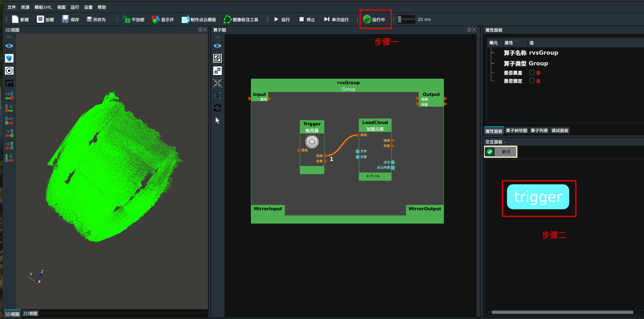Set 3D view to -Y axis
Image resolution: width=644 pixels, height=319 pixels.
coord(9,133)
